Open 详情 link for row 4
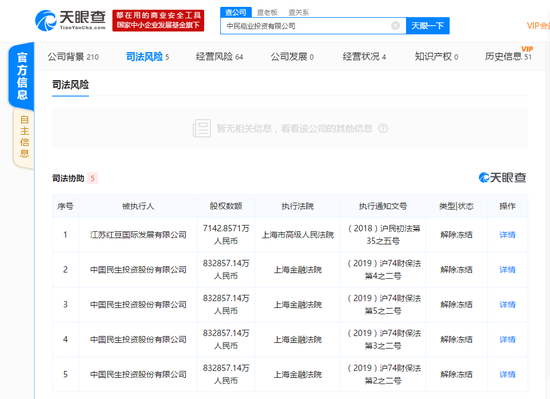The height and width of the screenshot is (399, 550). pyautogui.click(x=507, y=339)
